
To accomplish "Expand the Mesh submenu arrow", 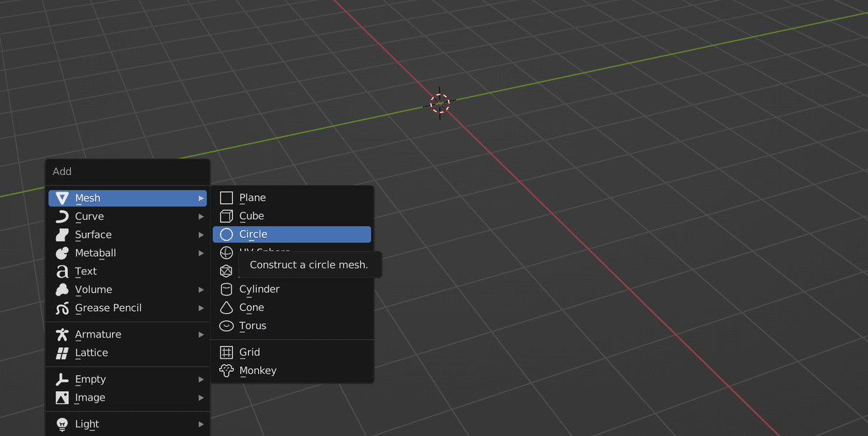I will (201, 198).
